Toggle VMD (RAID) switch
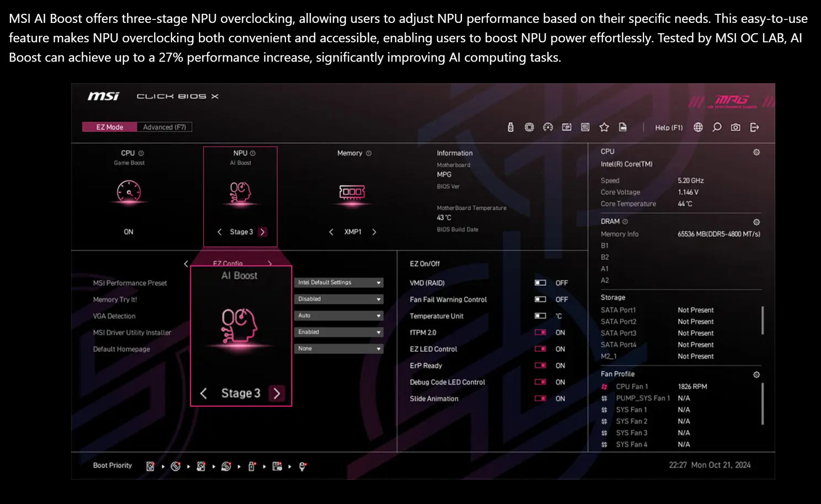This screenshot has height=504, width=821. (x=541, y=283)
